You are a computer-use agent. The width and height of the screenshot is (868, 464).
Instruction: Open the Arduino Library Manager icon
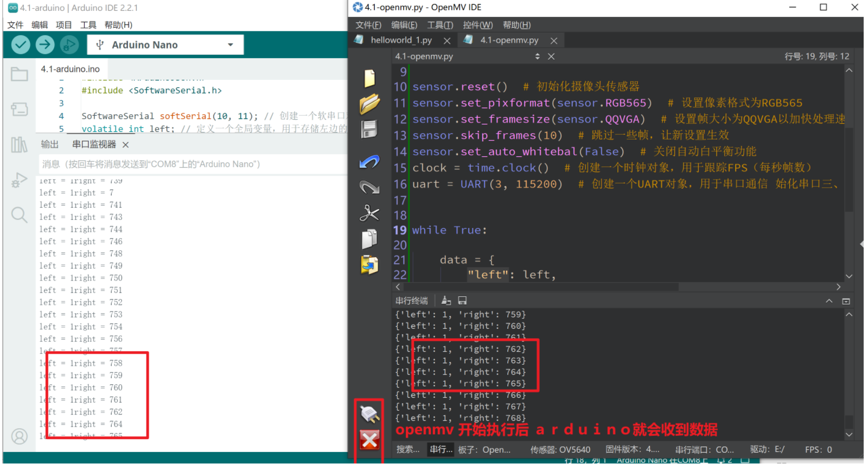point(20,144)
